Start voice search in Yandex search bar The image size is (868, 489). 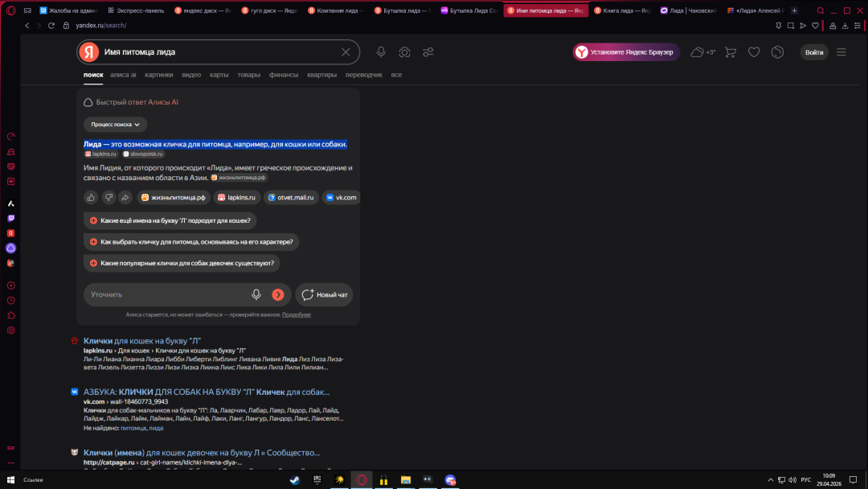pos(381,52)
